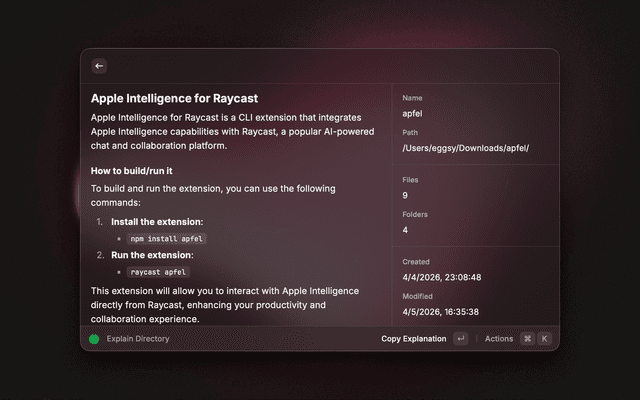Click the Explain Directory label in the footer
This screenshot has width=640, height=400.
pyautogui.click(x=138, y=339)
